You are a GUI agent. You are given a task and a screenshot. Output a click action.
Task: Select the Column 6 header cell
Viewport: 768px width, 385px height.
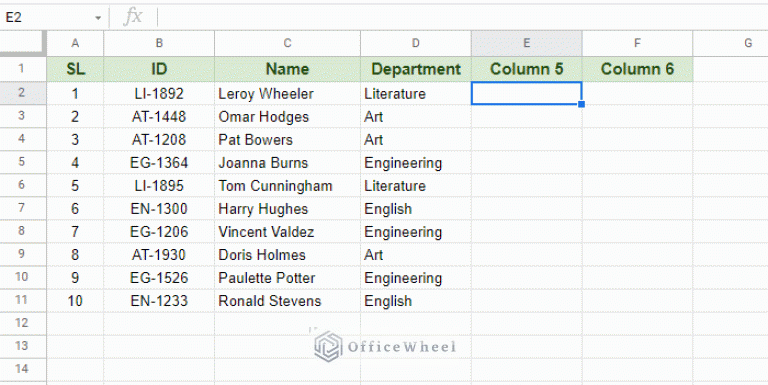pyautogui.click(x=637, y=69)
